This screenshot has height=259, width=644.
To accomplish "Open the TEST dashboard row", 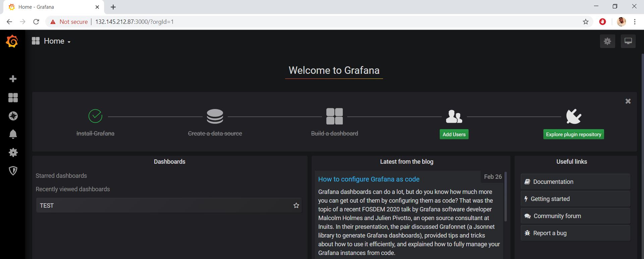I will pyautogui.click(x=169, y=205).
